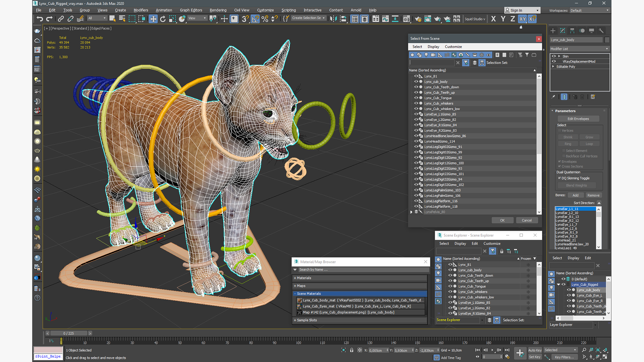This screenshot has width=644, height=362.
Task: Toggle Envelopes checkbox in Skin parameters
Action: pyautogui.click(x=559, y=161)
